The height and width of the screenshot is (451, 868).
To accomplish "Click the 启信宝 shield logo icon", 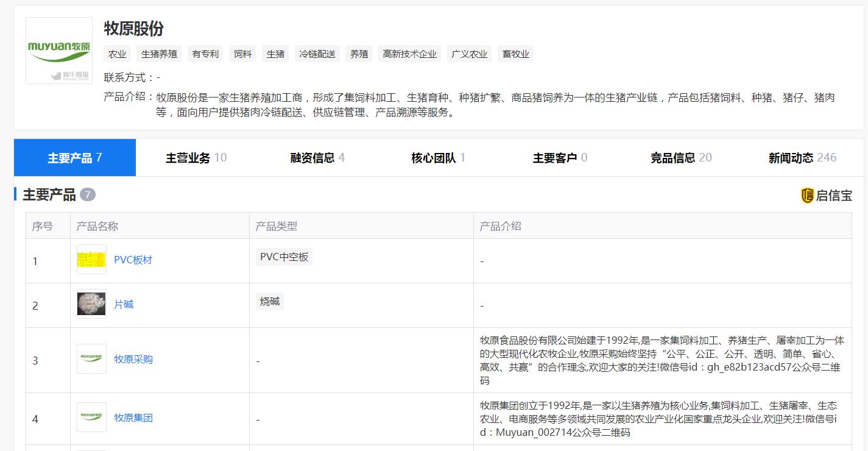I will 807,195.
